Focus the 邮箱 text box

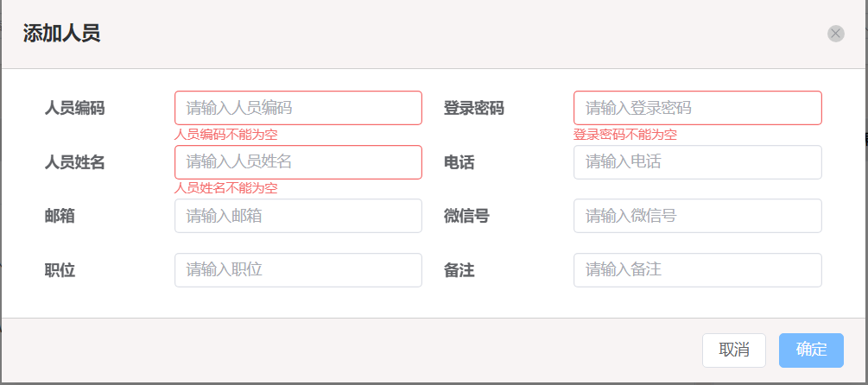(298, 216)
